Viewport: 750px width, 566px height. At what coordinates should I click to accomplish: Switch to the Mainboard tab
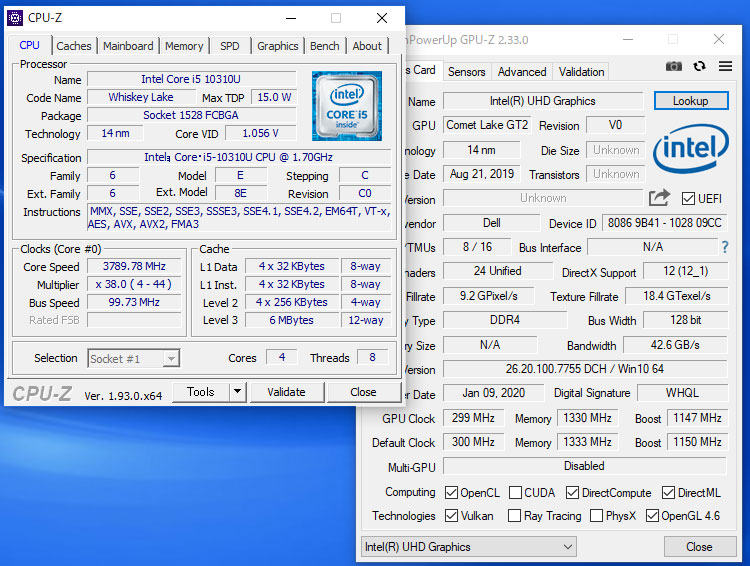(x=128, y=46)
